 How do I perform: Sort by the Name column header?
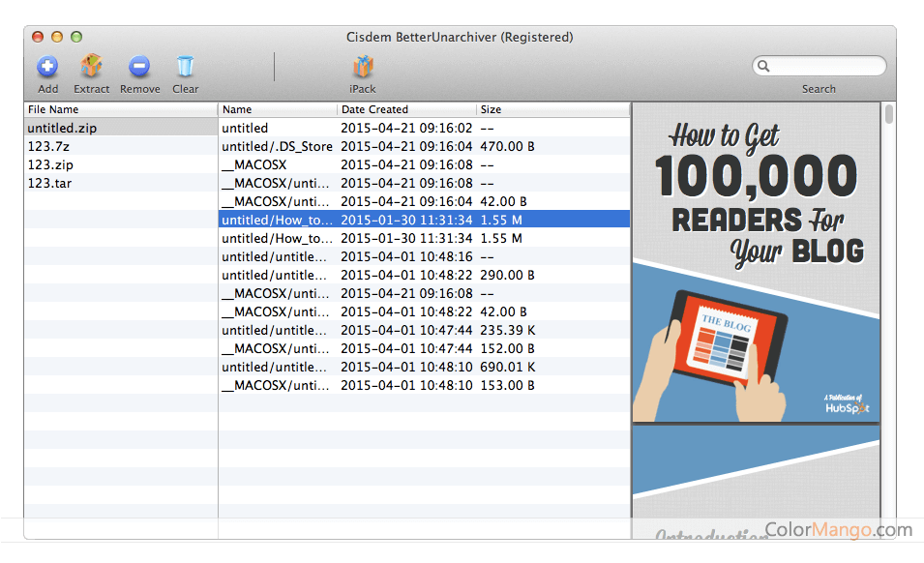point(278,109)
